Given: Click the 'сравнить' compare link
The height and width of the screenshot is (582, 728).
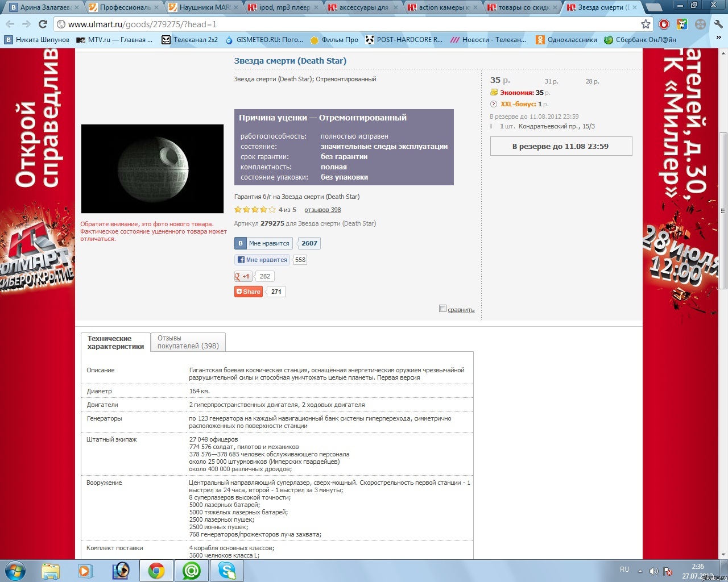Looking at the screenshot, I should (x=461, y=310).
